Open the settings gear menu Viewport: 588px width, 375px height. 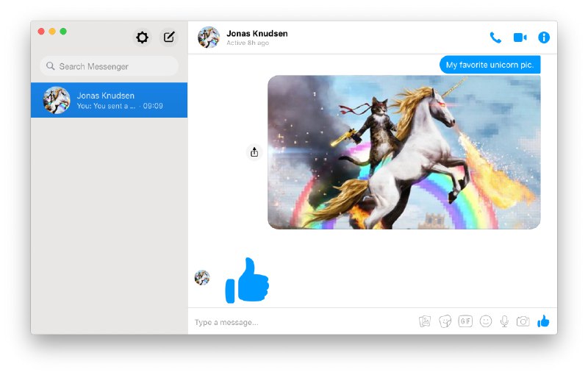(142, 37)
